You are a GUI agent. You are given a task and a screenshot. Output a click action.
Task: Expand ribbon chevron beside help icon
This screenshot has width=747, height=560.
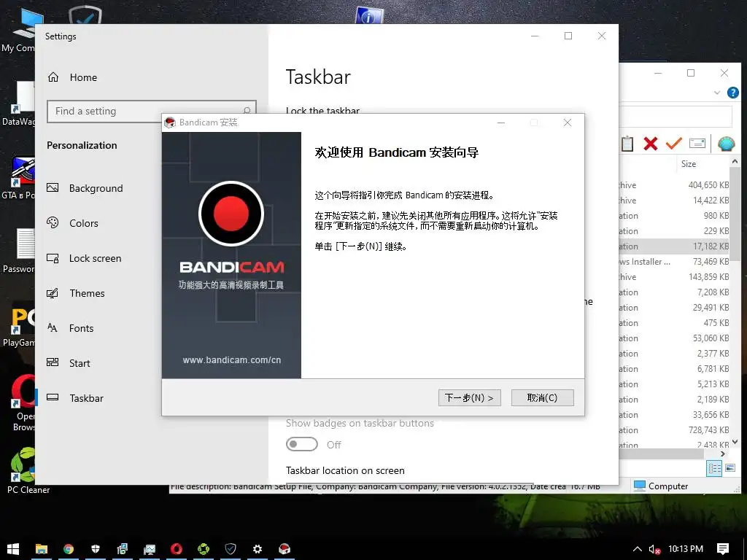(717, 93)
